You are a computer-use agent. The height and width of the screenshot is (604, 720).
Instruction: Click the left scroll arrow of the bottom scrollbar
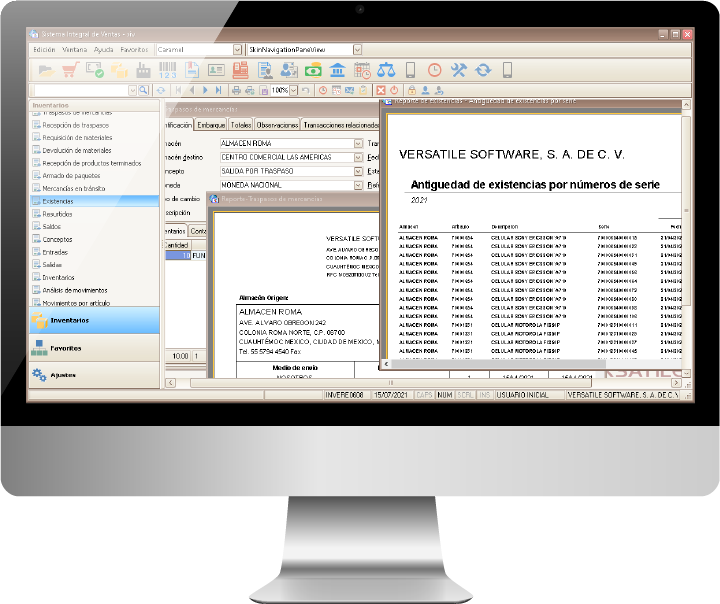(170, 383)
